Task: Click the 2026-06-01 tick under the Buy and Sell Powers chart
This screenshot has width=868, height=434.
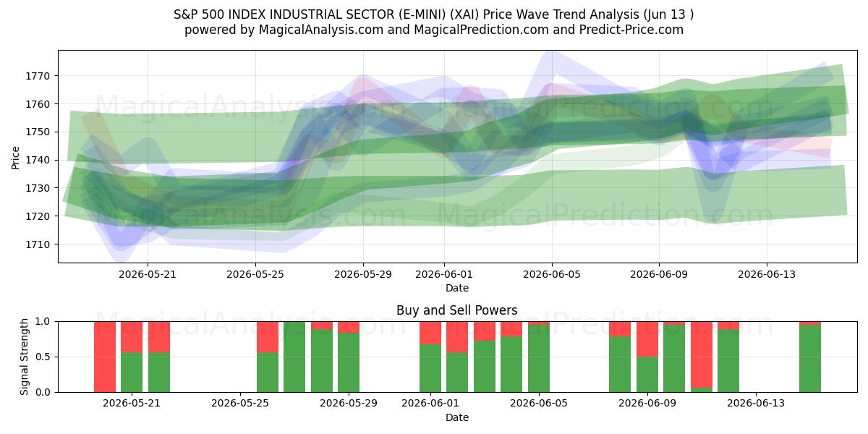Action: [x=430, y=404]
